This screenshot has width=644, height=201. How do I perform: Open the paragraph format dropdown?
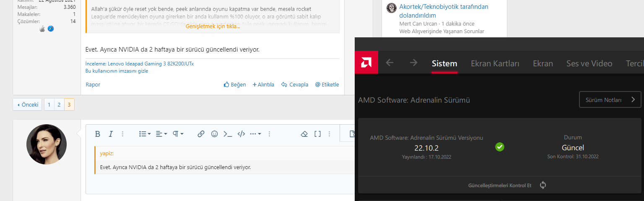click(x=178, y=134)
